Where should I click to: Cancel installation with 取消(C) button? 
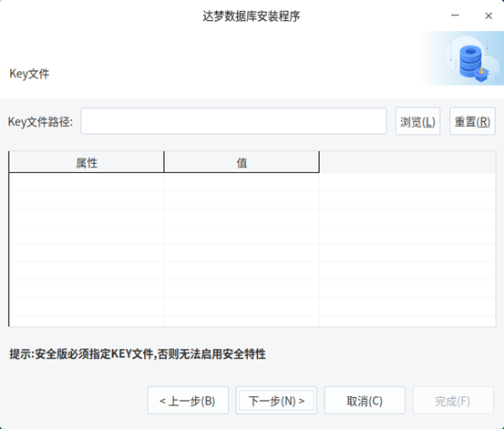point(365,401)
